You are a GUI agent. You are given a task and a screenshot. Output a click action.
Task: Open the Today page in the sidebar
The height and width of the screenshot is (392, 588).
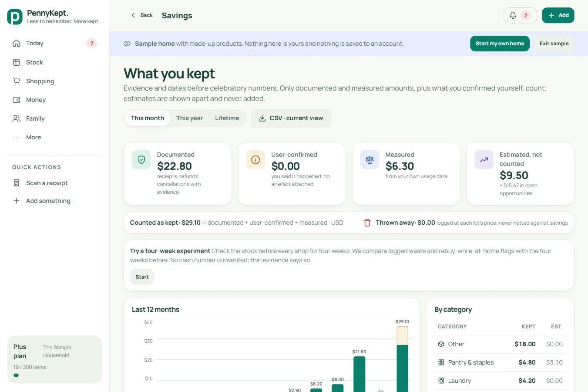pos(54,43)
